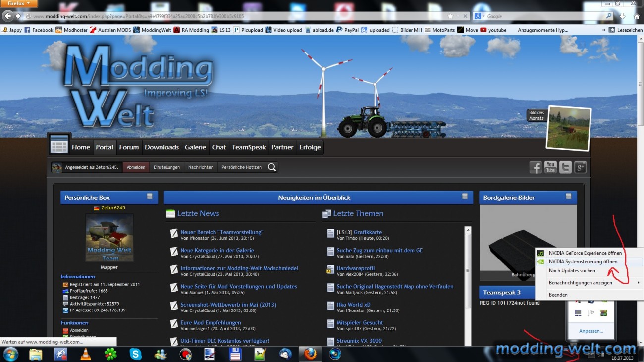Expand Benachrichtigungen anzeigen submenu arrow
Viewport: 644px width, 362px height.
click(638, 283)
